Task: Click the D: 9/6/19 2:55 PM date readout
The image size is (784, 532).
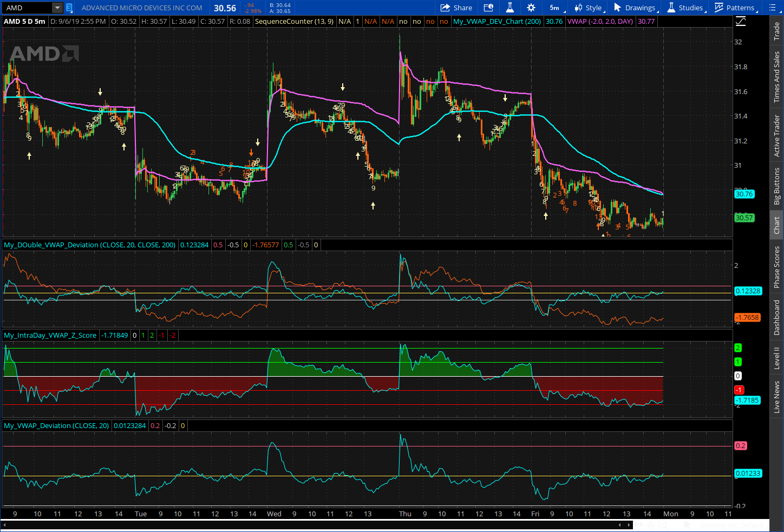Action: 78,22
